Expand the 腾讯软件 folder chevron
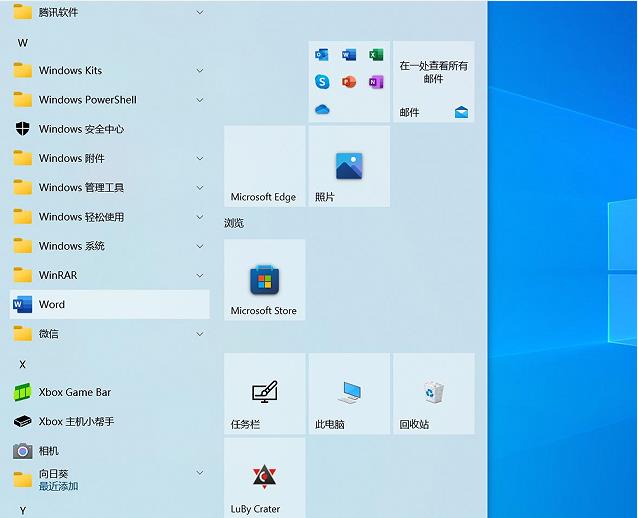Image resolution: width=638 pixels, height=518 pixels. pos(200,12)
